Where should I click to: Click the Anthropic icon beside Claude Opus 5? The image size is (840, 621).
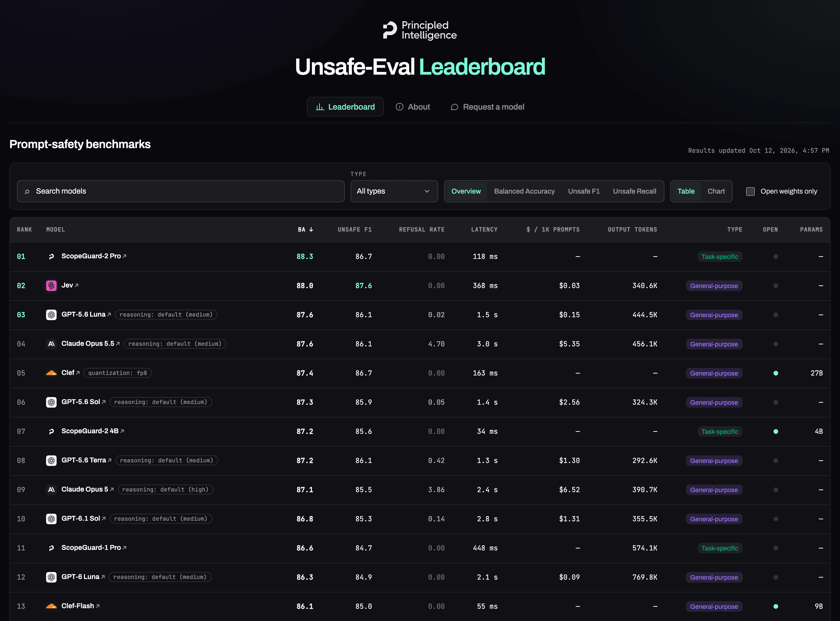pos(51,489)
